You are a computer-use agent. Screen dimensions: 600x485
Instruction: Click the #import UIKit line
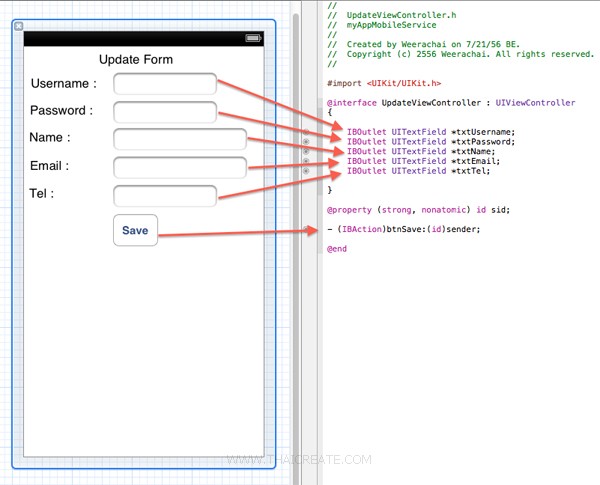[x=384, y=83]
